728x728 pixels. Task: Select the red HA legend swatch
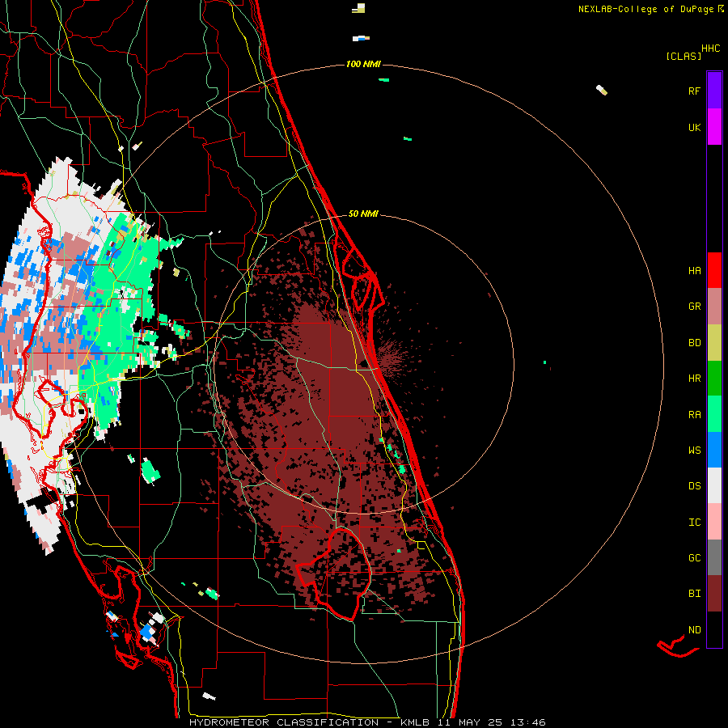click(714, 270)
